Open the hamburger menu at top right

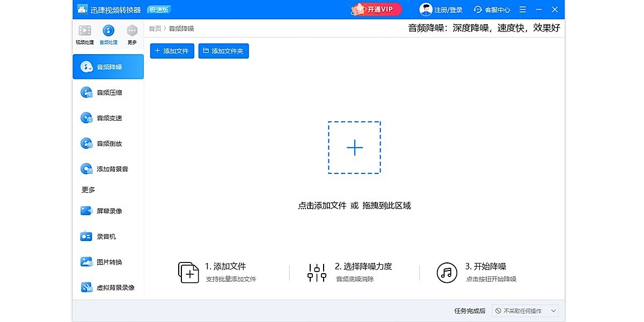[522, 9]
